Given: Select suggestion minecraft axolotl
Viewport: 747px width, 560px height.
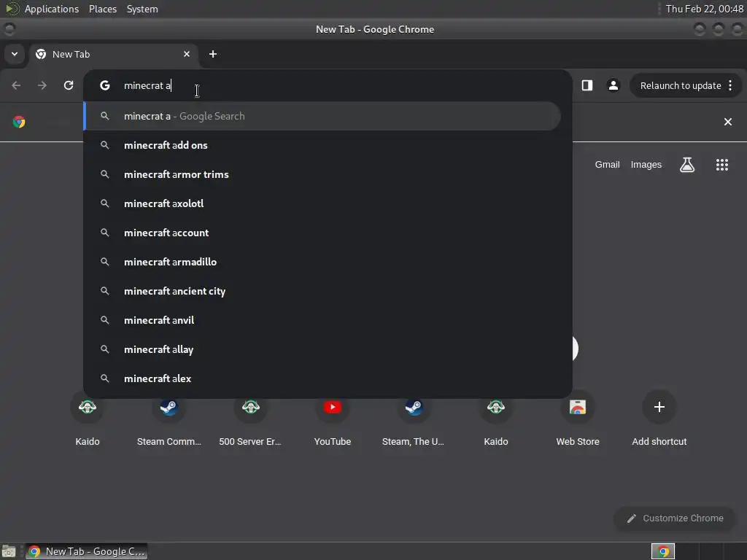Looking at the screenshot, I should pyautogui.click(x=322, y=203).
